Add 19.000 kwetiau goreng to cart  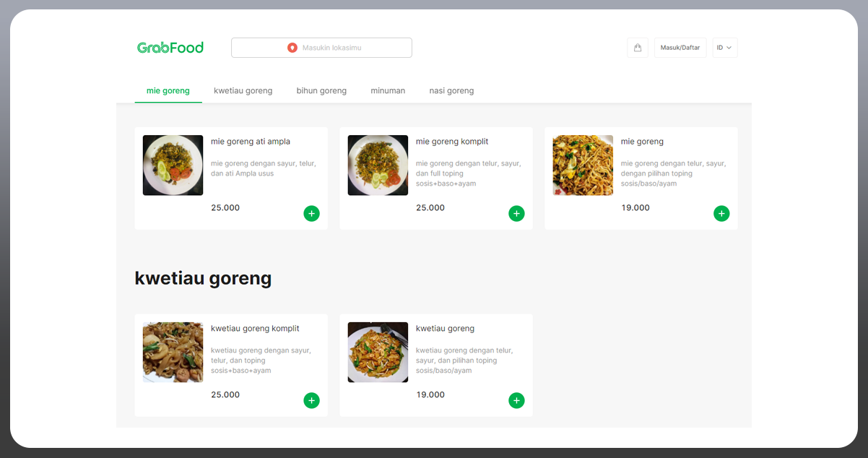[516, 400]
